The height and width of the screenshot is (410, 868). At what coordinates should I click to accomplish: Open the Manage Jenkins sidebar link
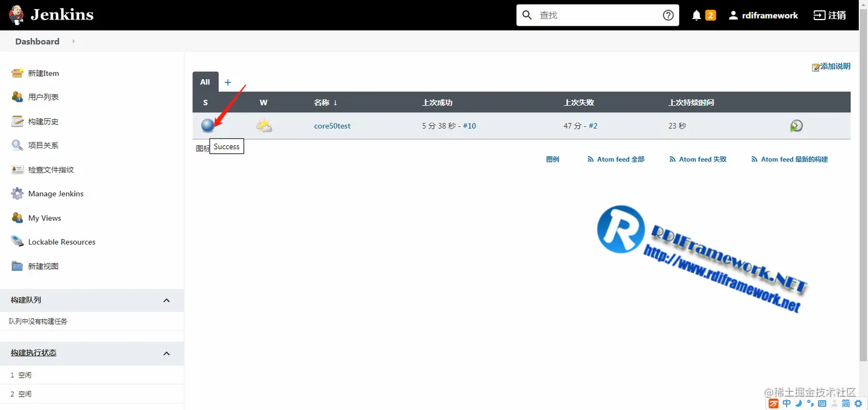tap(56, 194)
